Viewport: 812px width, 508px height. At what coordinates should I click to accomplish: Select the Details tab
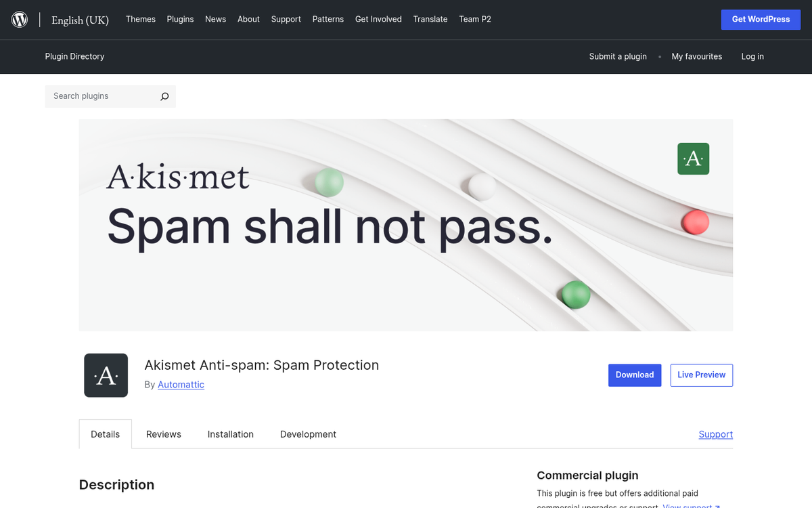pyautogui.click(x=105, y=434)
